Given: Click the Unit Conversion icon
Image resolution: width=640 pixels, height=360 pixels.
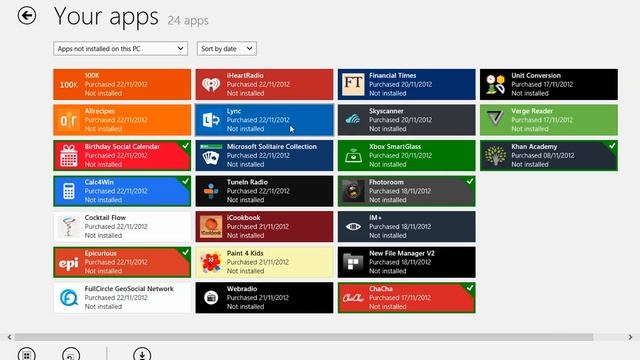Looking at the screenshot, I should pos(496,84).
